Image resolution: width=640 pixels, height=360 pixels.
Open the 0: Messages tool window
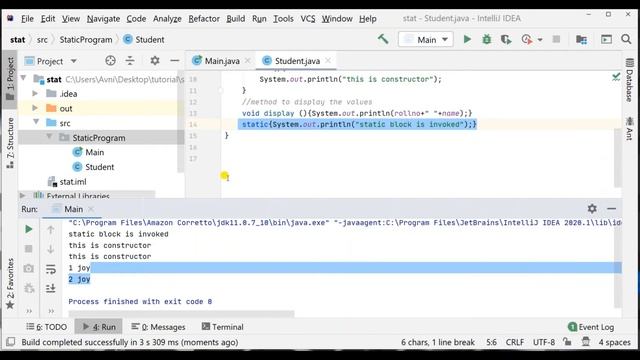pyautogui.click(x=158, y=327)
